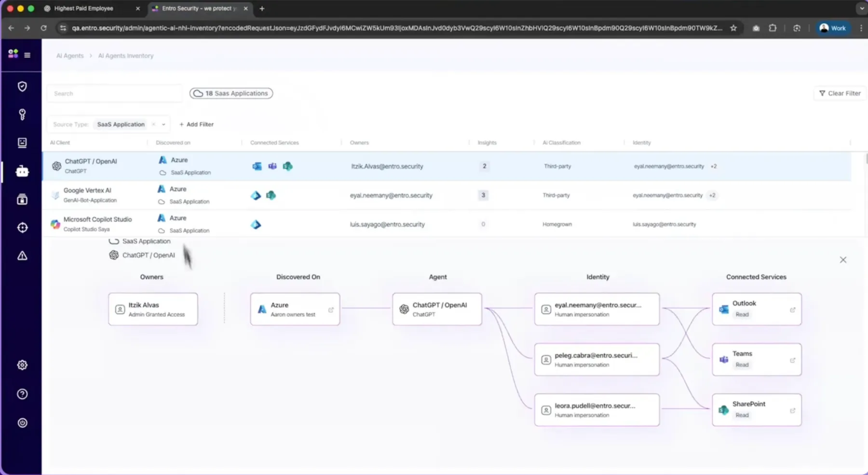
Task: Click the ChatGPT / OpenAI agent card
Action: click(x=437, y=309)
